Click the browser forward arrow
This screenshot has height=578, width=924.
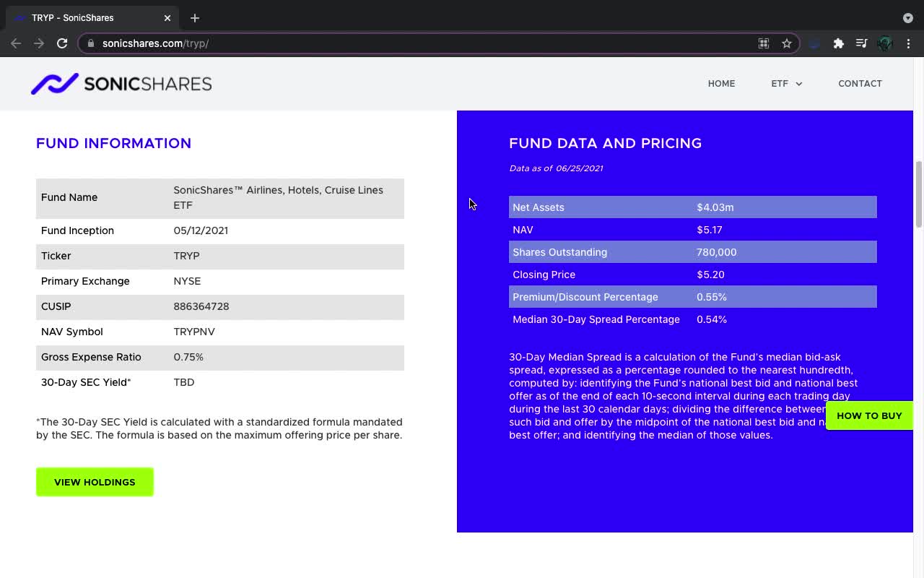pos(39,43)
